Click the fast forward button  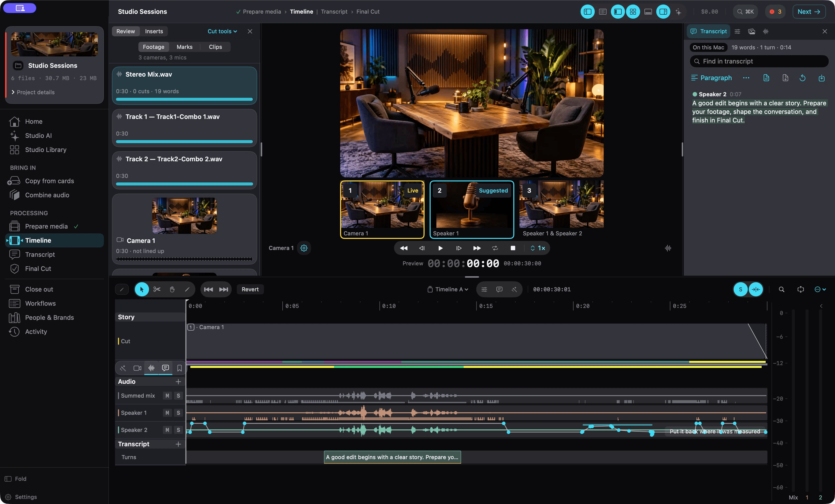click(477, 248)
